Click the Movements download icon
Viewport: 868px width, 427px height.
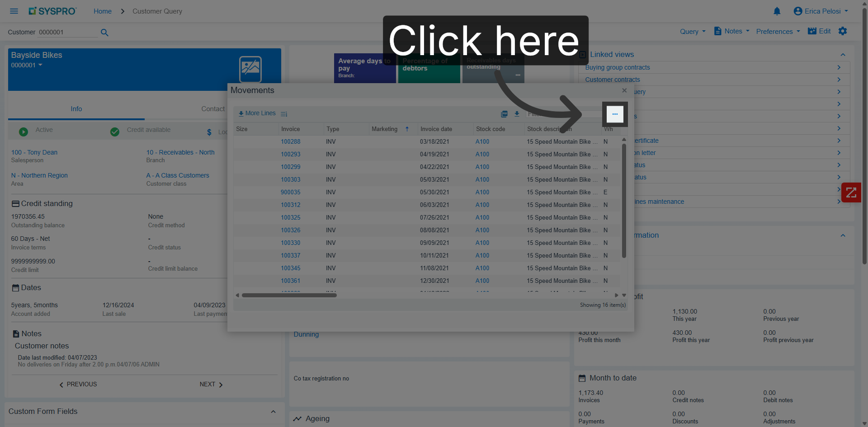click(x=517, y=114)
